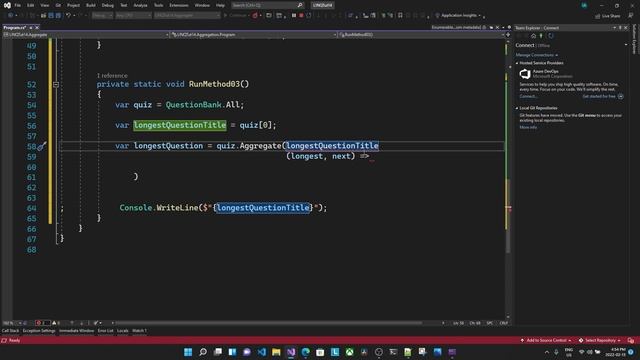The width and height of the screenshot is (640, 360).
Task: Open the Git menu
Action: pyautogui.click(x=58, y=5)
